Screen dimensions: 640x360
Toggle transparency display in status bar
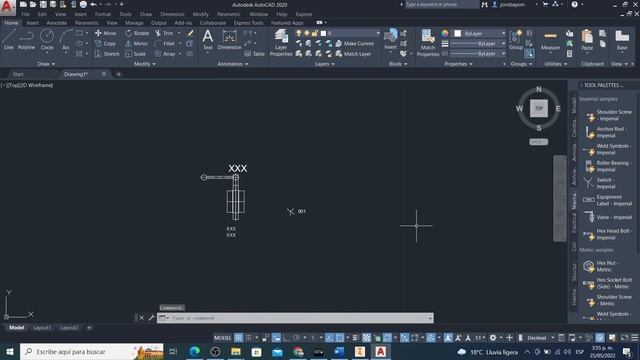pos(367,338)
